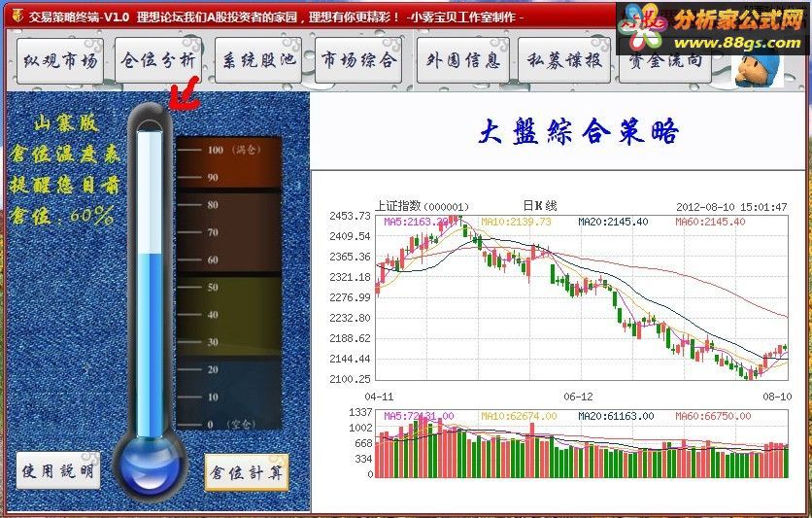This screenshot has width=812, height=518.
Task: Click the 70 scale mark
Action: coord(213,232)
